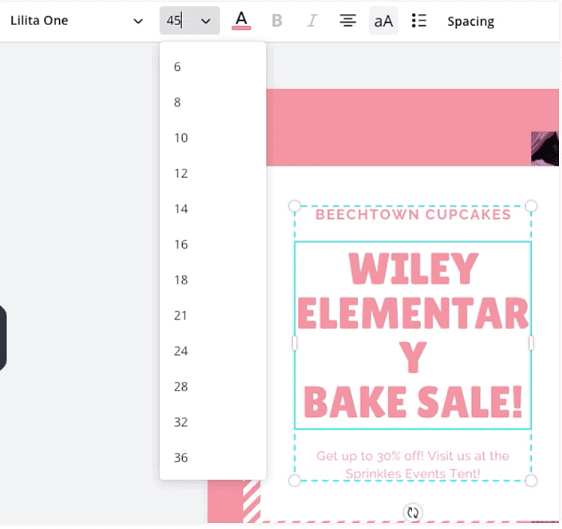Select font size 18

point(213,280)
